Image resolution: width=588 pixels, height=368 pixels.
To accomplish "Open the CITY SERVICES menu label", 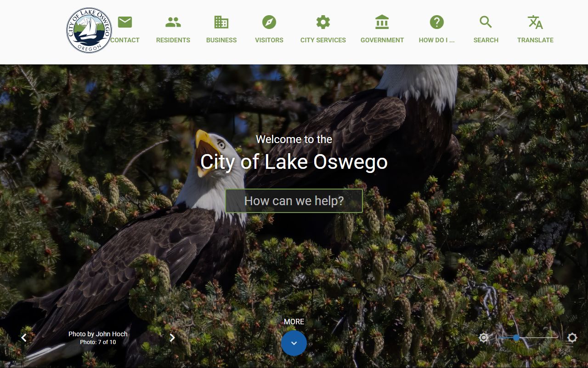I will (323, 40).
